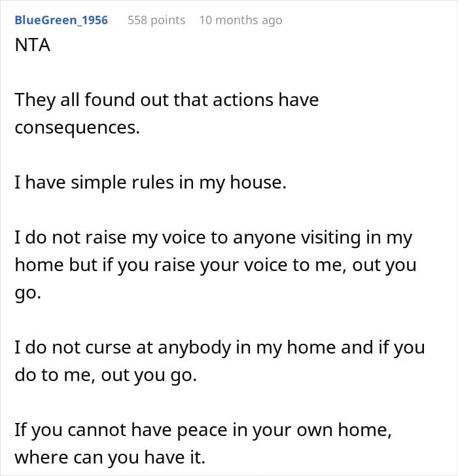The image size is (458, 476).
Task: Click the word 'house.' in the rules sentence
Action: [x=258, y=183]
